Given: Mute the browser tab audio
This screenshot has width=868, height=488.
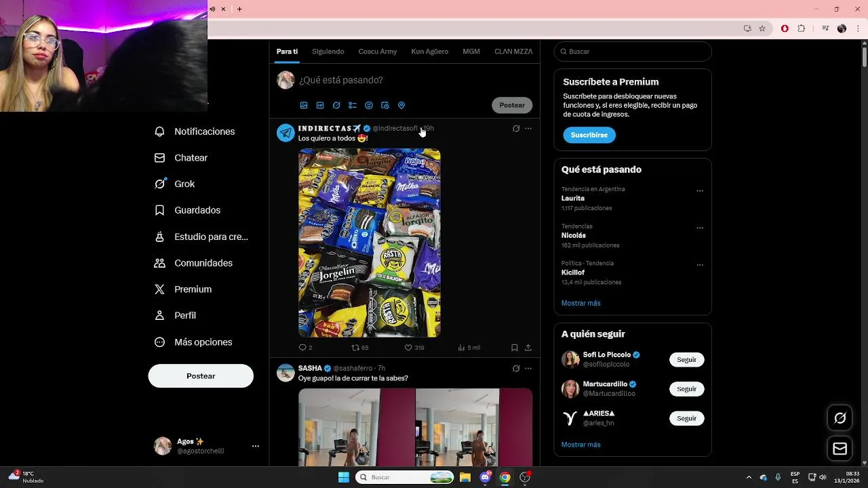Looking at the screenshot, I should click(x=212, y=9).
